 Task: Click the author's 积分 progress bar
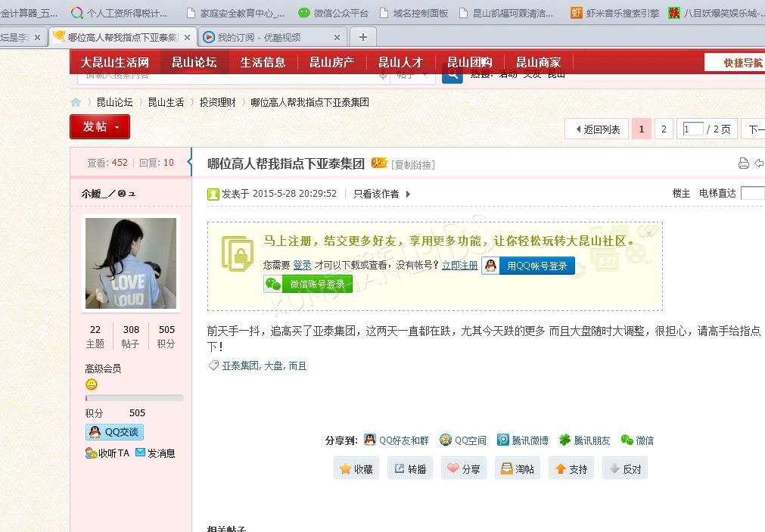134,398
